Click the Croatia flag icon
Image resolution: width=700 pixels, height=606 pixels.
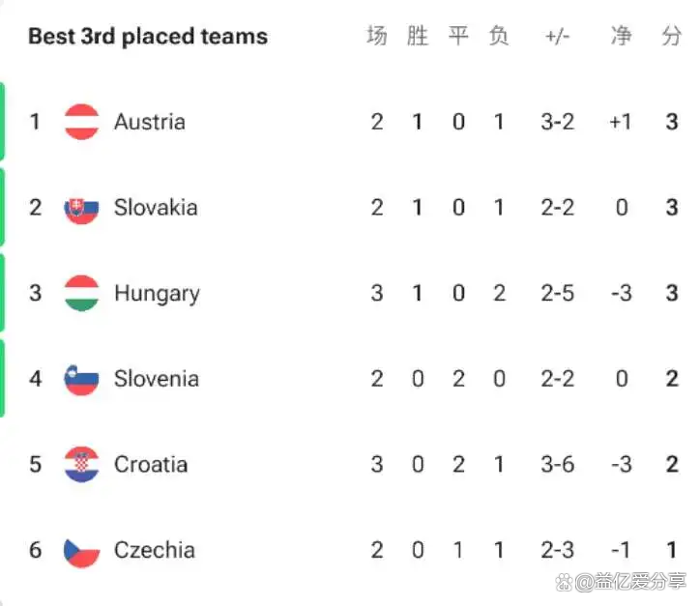coord(81,465)
